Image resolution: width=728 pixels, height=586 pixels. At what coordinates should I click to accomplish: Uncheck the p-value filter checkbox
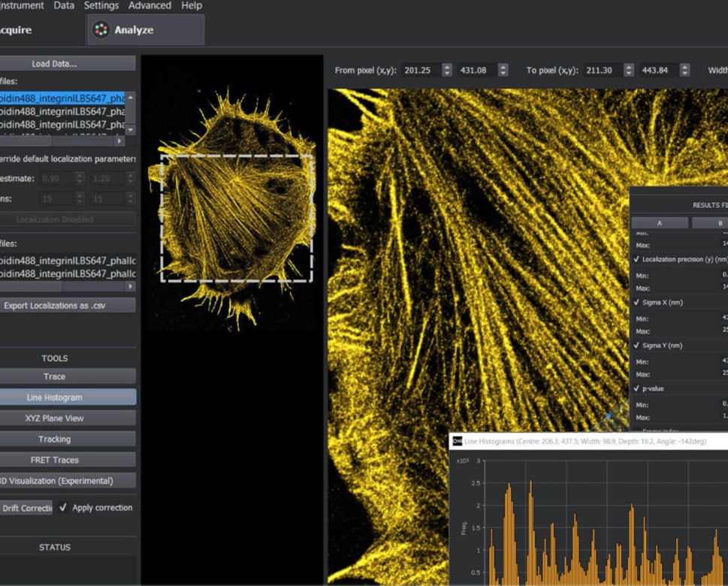[637, 389]
